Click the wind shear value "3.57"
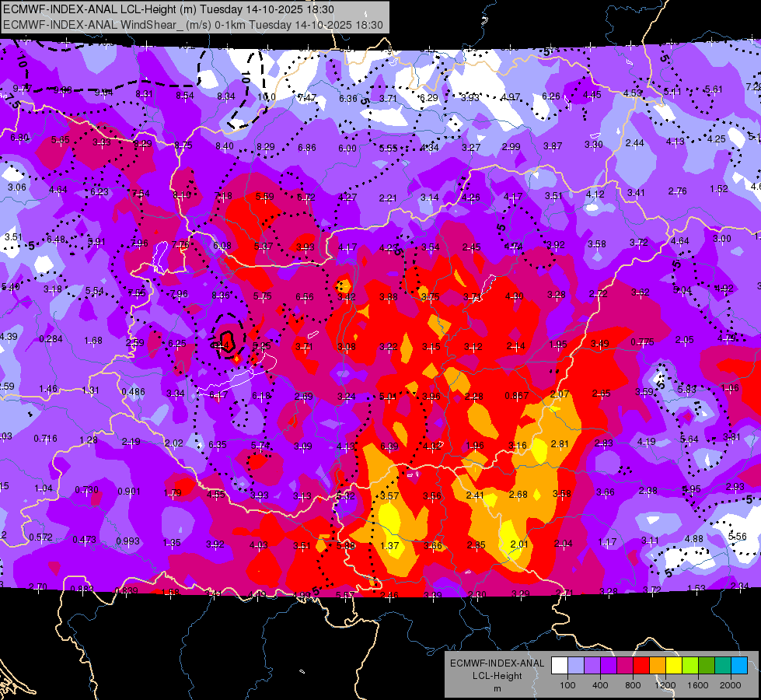The image size is (761, 700). pyautogui.click(x=389, y=496)
